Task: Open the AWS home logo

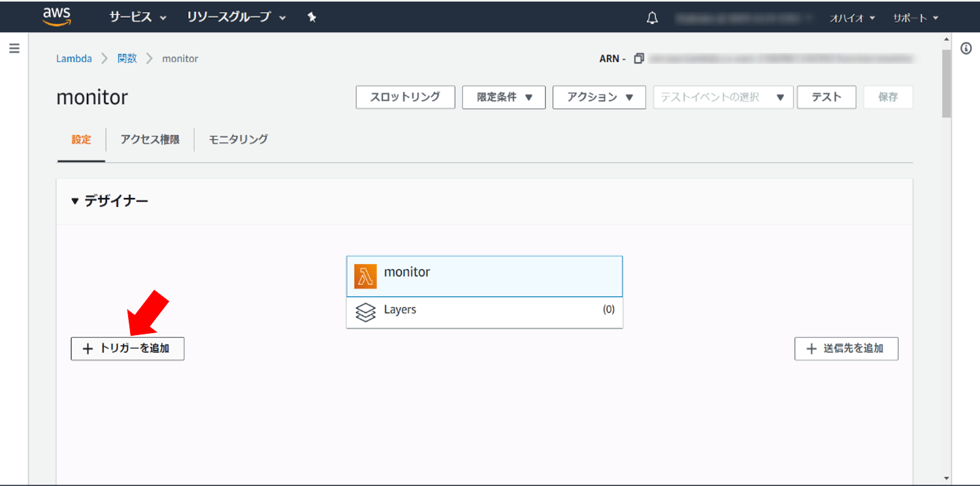Action: (57, 17)
